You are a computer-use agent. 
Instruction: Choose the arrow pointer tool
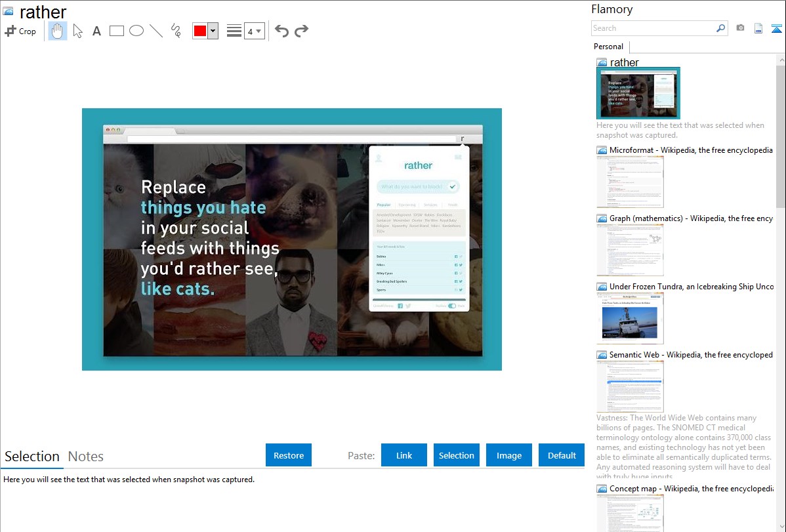click(x=77, y=31)
